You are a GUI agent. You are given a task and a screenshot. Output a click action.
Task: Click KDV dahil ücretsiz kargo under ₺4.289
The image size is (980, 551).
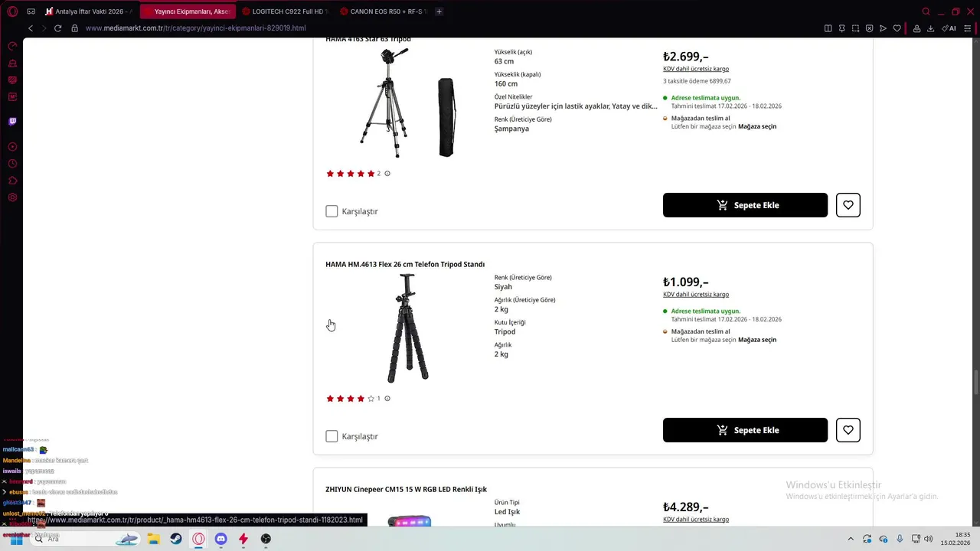click(696, 519)
